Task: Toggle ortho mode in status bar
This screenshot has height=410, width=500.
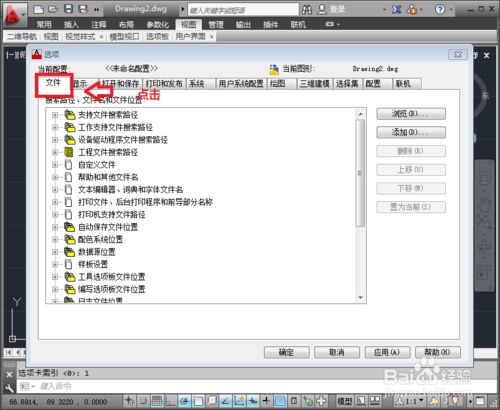Action: click(171, 400)
